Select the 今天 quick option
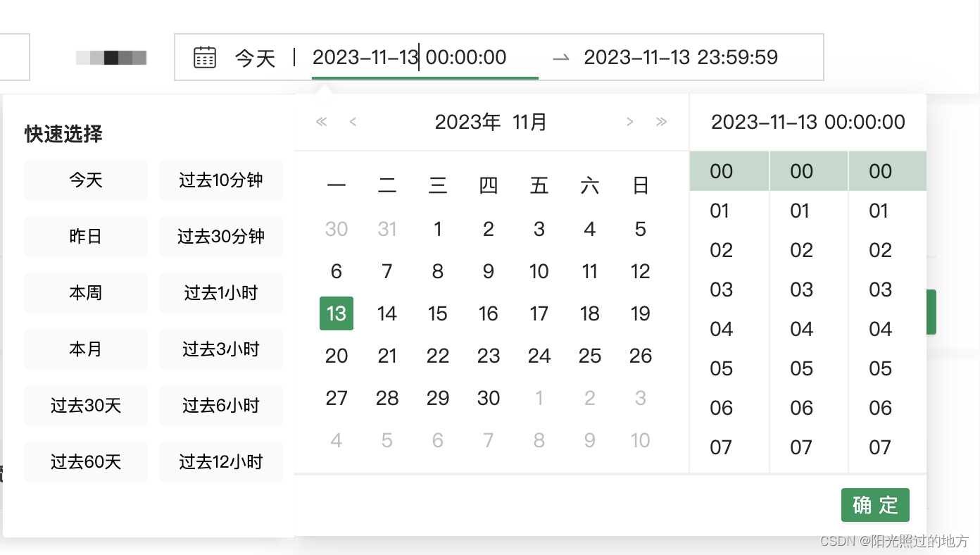 click(x=85, y=180)
